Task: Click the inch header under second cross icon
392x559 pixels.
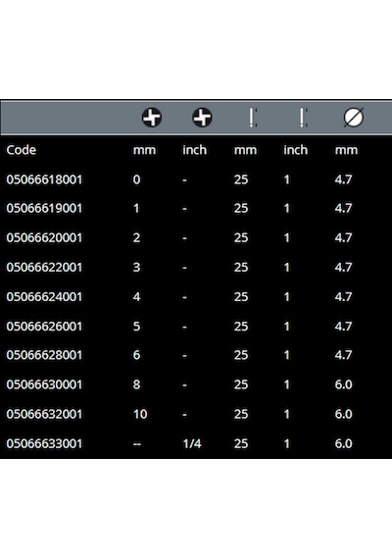Action: [195, 150]
